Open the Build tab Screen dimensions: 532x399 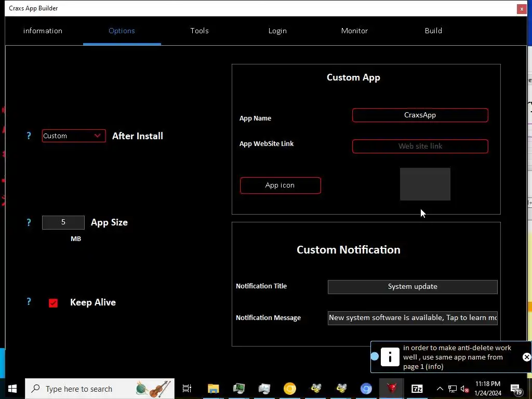(x=433, y=31)
